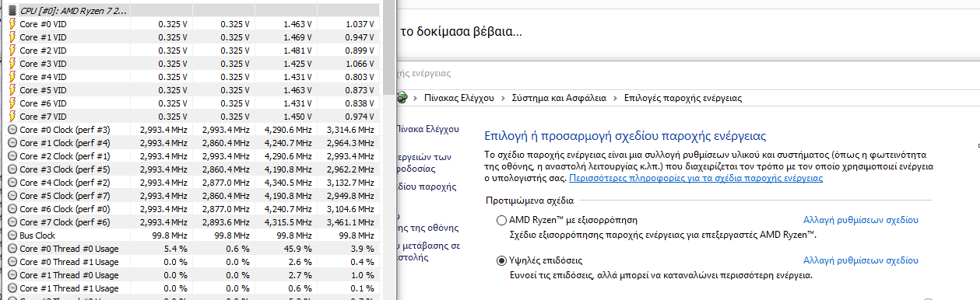Select the AMD Ryzen με εξισορρόπηση power plan
Screen dimensions: 980x300
point(502,220)
